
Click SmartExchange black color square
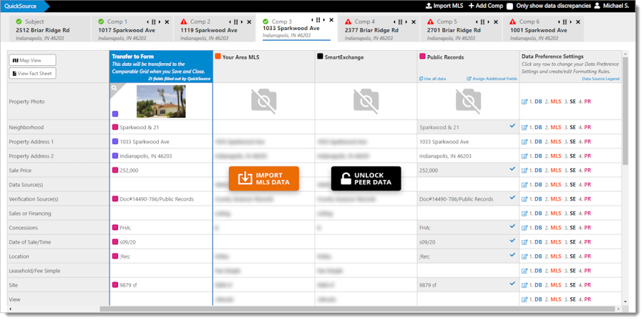pyautogui.click(x=320, y=57)
